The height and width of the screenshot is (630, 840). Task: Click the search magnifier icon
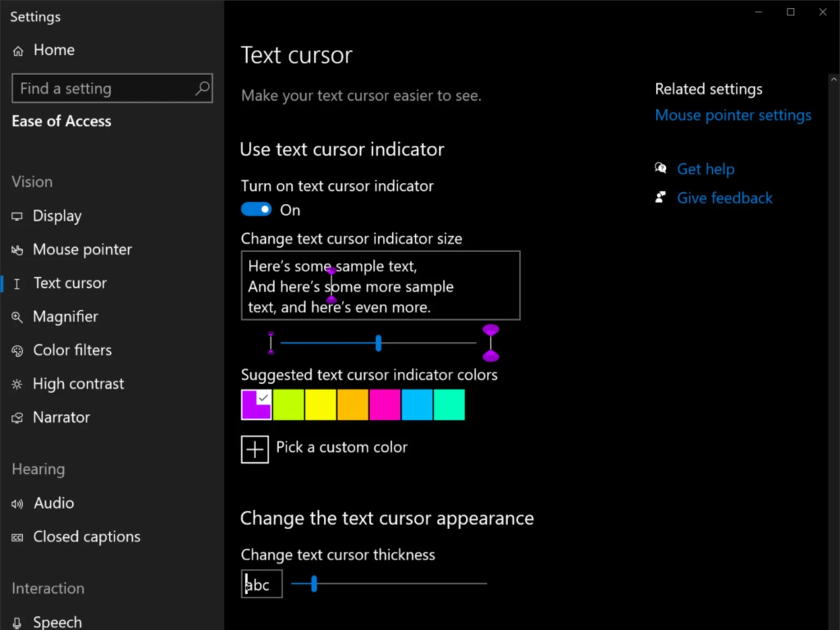pyautogui.click(x=202, y=88)
